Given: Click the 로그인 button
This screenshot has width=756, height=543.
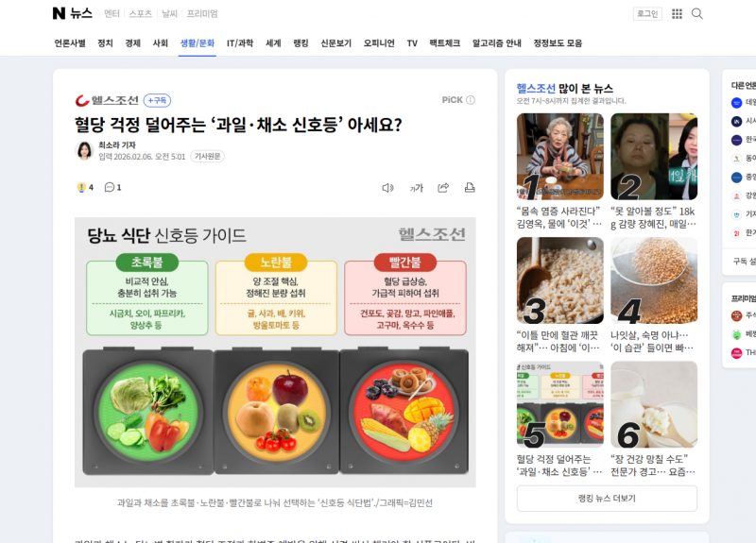Looking at the screenshot, I should click(x=647, y=13).
